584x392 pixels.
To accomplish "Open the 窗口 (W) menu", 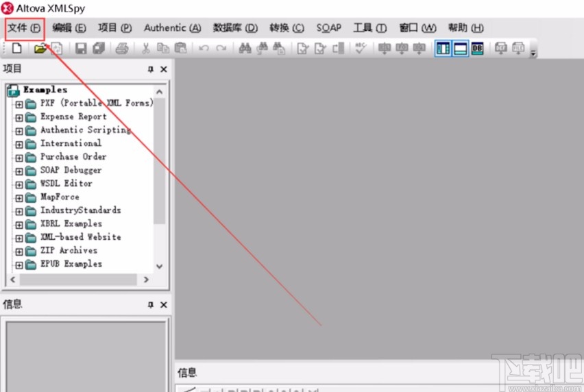I will click(417, 28).
